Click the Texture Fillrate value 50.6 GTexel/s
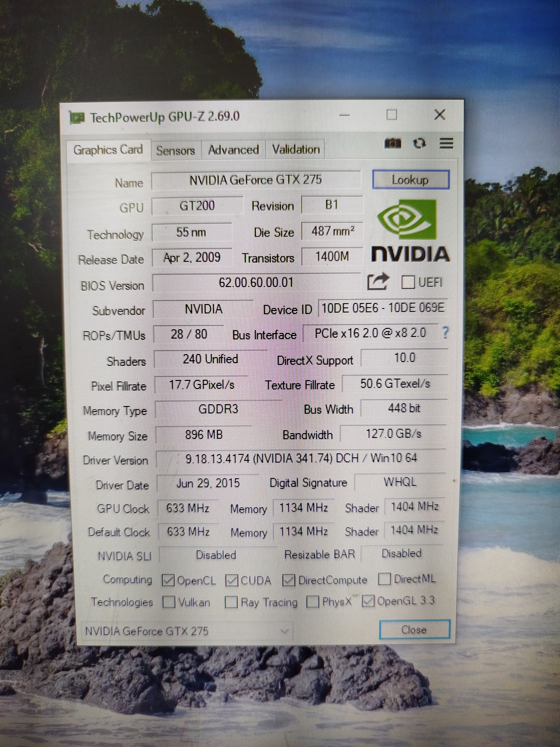Viewport: 560px width, 747px height. point(395,384)
